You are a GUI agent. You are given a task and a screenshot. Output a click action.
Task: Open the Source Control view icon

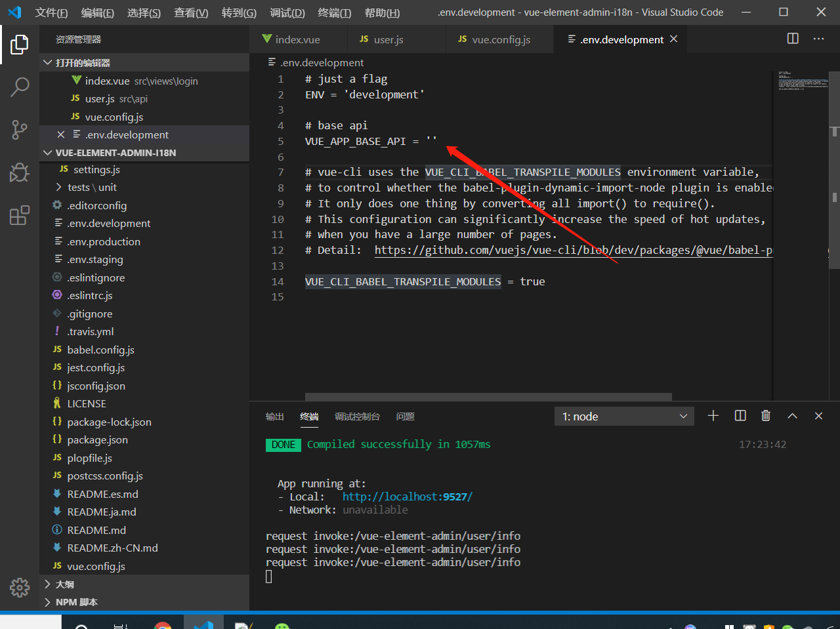(x=19, y=129)
